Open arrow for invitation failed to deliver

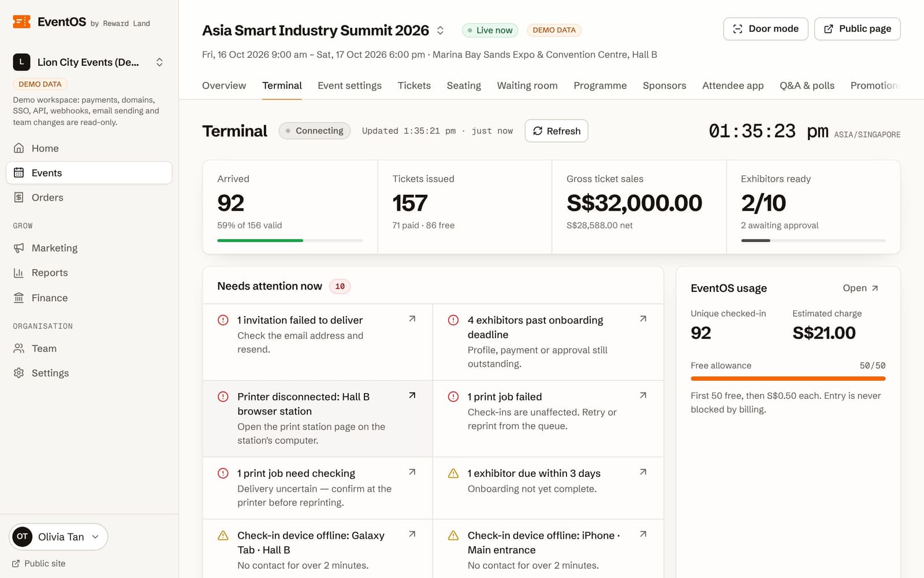point(412,318)
